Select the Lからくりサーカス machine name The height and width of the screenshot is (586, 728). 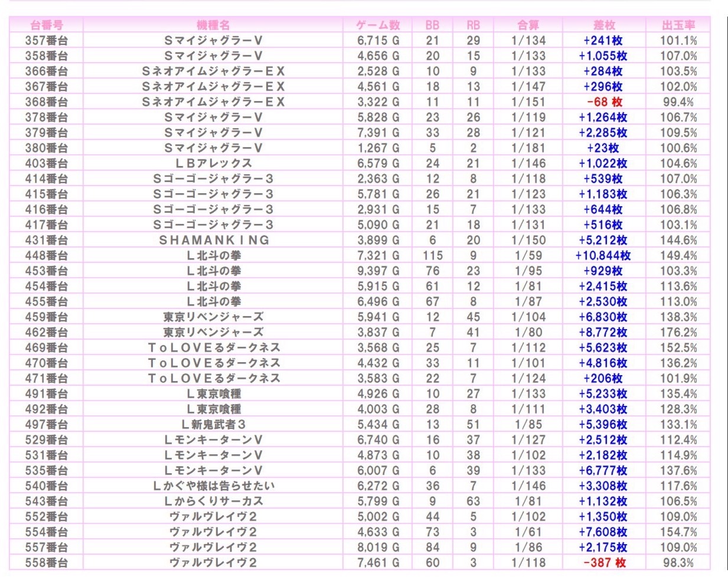click(x=214, y=501)
